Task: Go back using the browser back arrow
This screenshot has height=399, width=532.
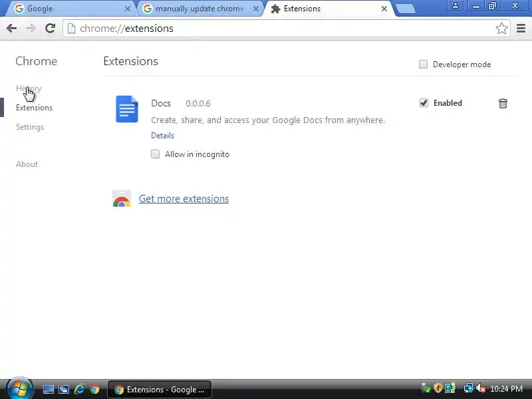Action: (x=11, y=29)
